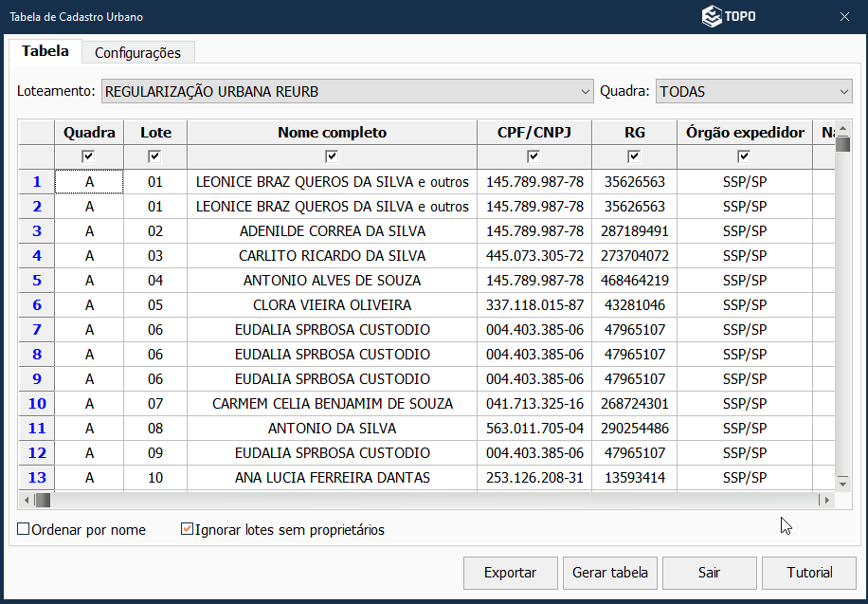Select row 5 header for ANTONIO ALVES
This screenshot has height=604, width=868.
click(x=37, y=281)
